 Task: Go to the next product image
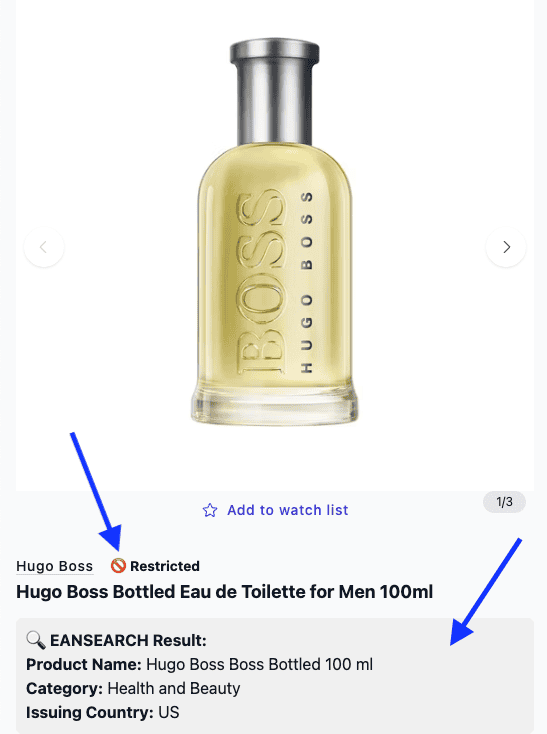click(x=506, y=247)
